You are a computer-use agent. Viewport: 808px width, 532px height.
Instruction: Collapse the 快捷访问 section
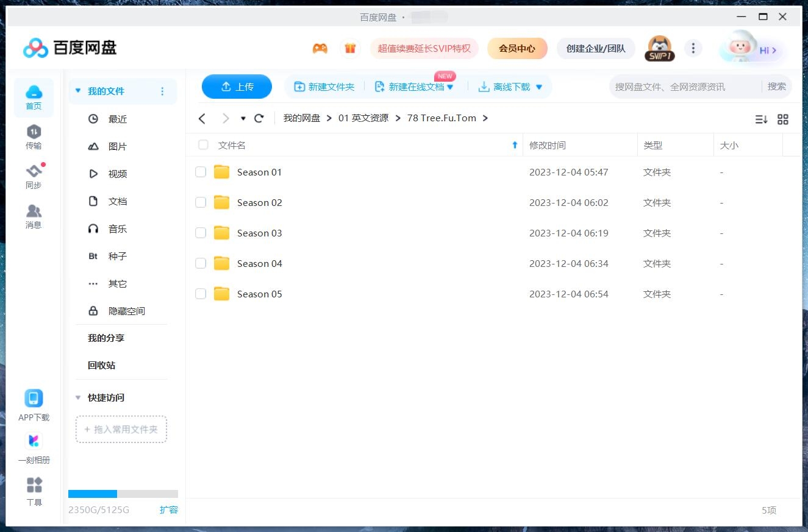77,397
